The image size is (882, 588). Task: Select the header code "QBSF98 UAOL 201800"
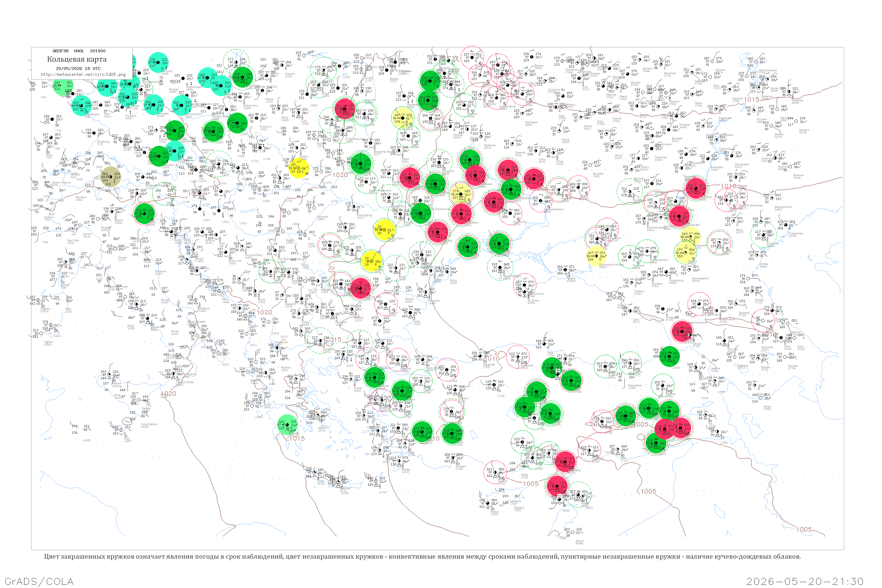pos(79,51)
